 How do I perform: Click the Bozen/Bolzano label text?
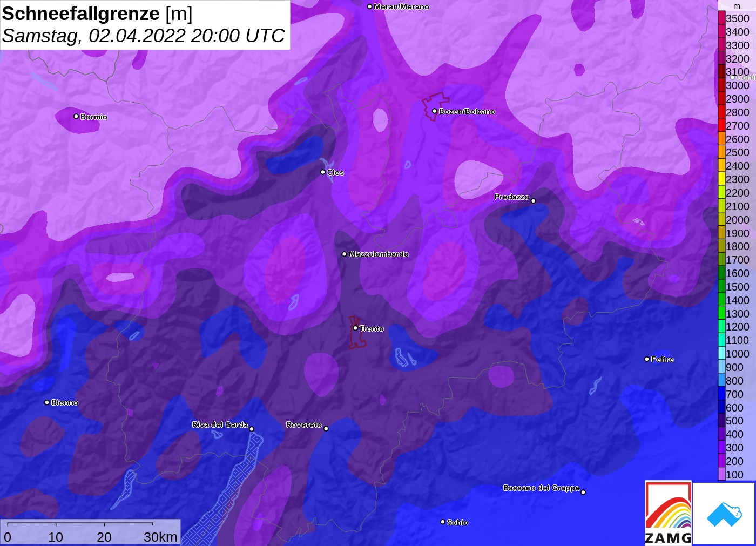tap(467, 111)
